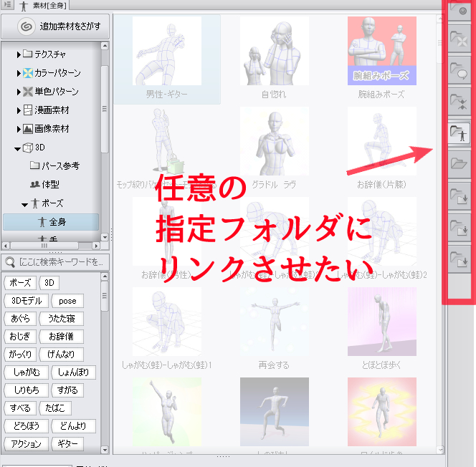Expand the カラーパターン arrow
476x467 pixels.
19,73
